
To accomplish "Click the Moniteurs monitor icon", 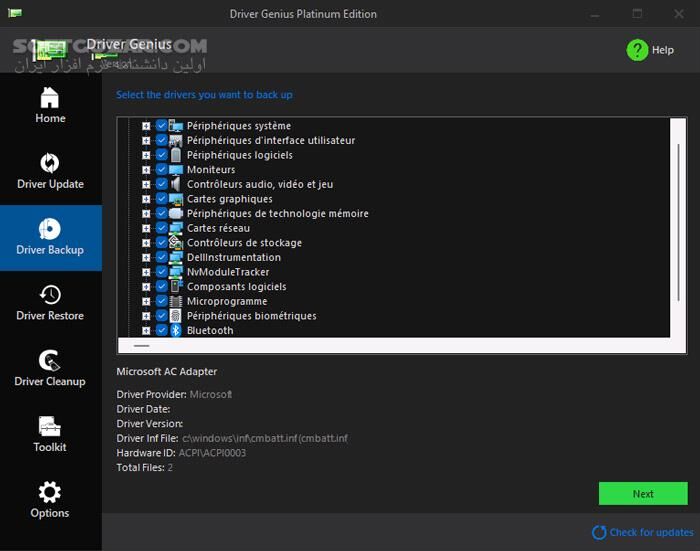I will coord(175,170).
